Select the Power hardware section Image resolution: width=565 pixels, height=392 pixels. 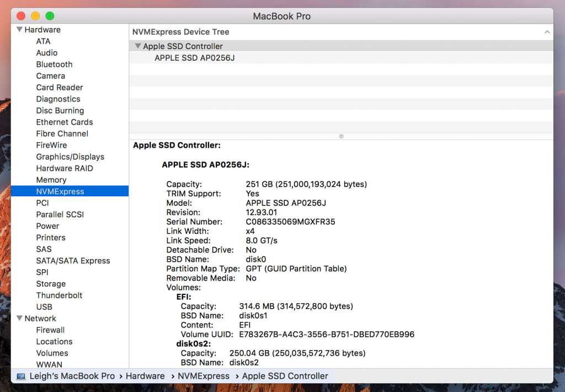point(47,226)
